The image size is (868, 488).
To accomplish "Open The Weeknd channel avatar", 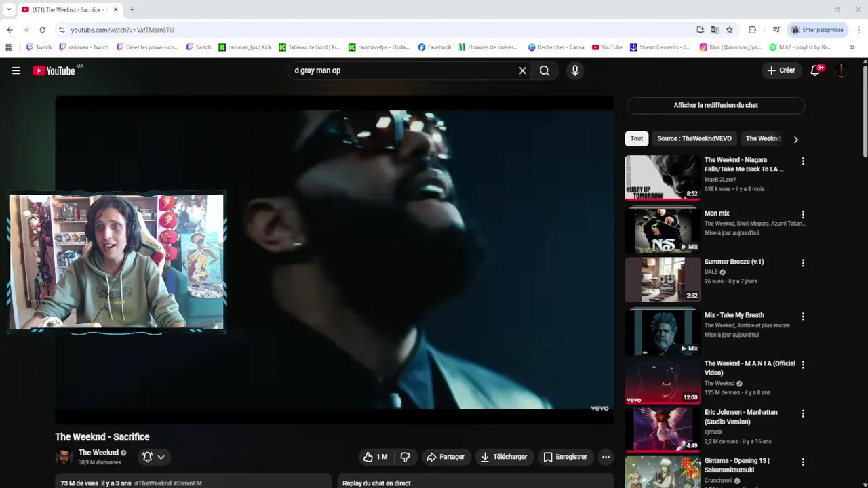I will tap(64, 457).
